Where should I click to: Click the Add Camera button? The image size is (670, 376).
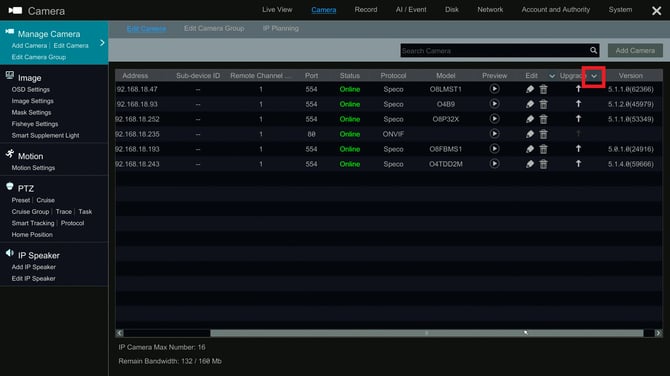click(x=635, y=50)
